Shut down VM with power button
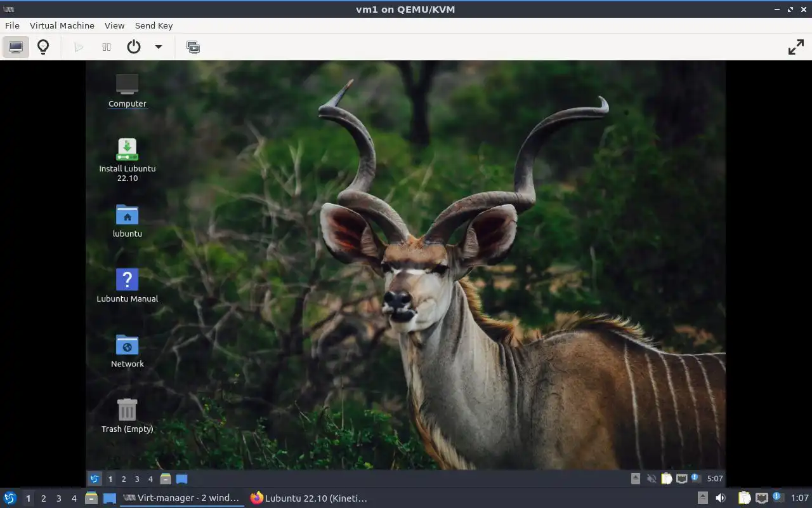Image resolution: width=812 pixels, height=508 pixels. [133, 47]
